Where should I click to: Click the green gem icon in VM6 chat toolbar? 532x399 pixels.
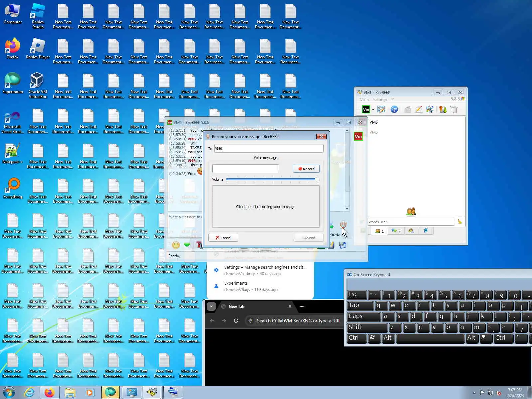[x=187, y=245]
